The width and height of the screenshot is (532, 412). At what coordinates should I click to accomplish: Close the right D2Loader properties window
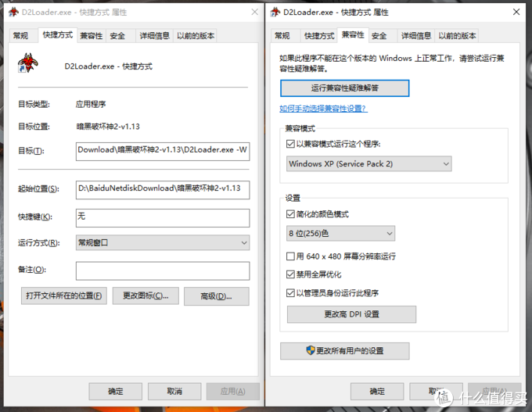tap(516, 12)
